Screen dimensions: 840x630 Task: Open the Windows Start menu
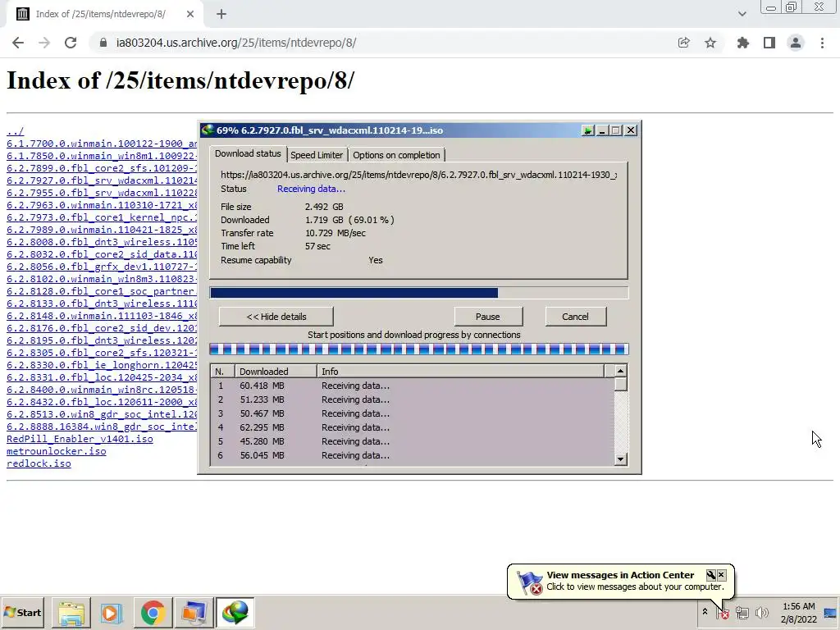(x=22, y=612)
